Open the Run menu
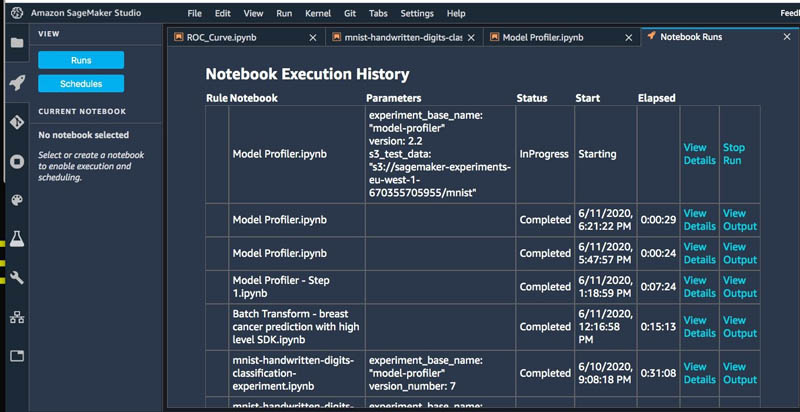Viewport: 800px width, 412px height. coord(284,14)
